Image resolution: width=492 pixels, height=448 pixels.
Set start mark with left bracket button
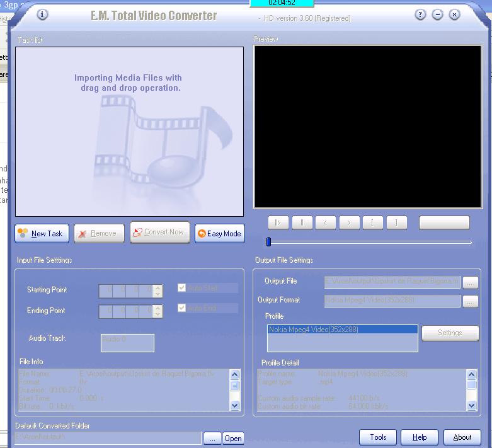373,222
